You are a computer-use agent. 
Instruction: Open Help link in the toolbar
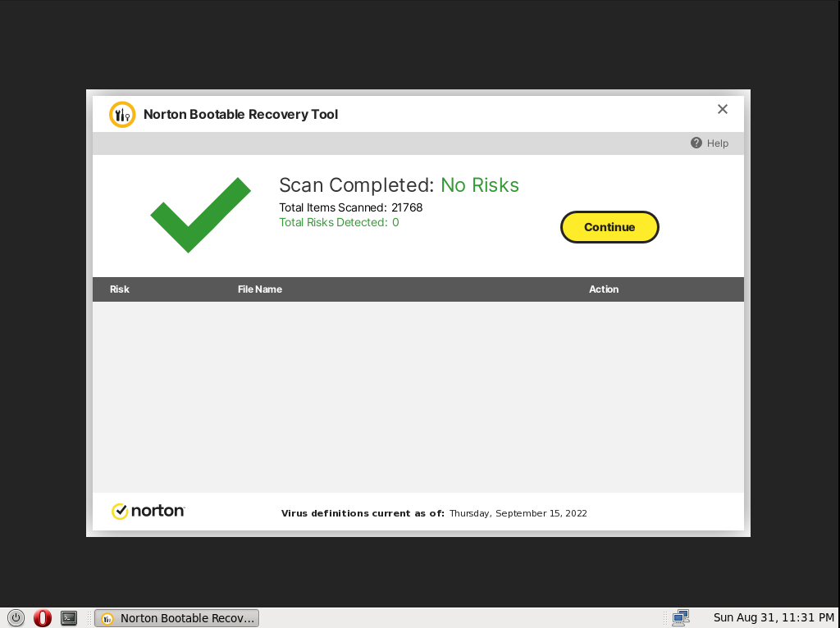coord(717,143)
